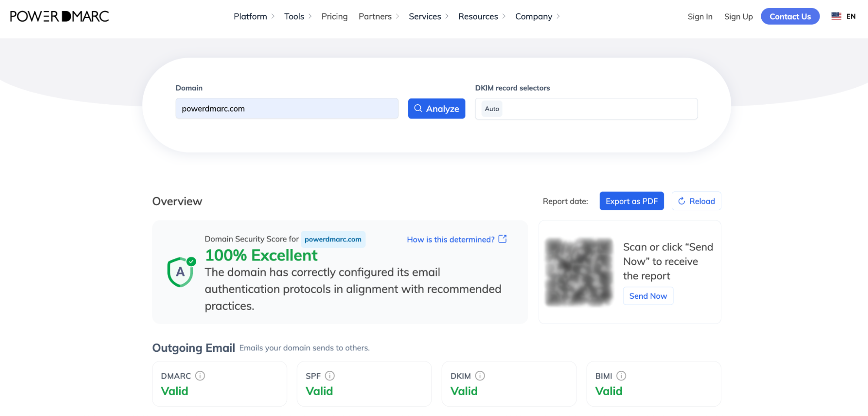Click the Auto selector tag

pyautogui.click(x=492, y=109)
